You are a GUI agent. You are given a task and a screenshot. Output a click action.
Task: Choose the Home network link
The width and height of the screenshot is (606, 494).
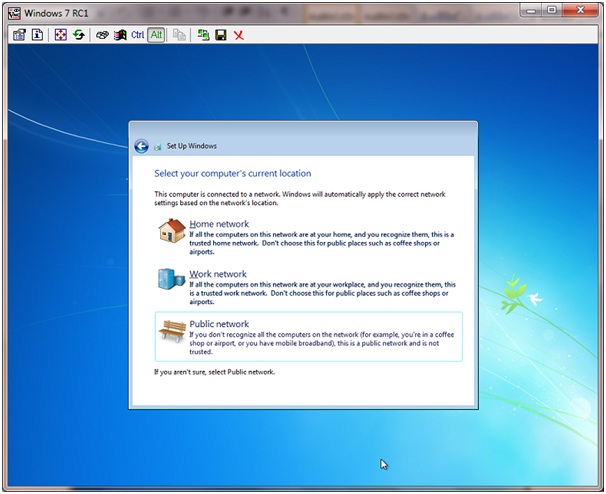[219, 224]
